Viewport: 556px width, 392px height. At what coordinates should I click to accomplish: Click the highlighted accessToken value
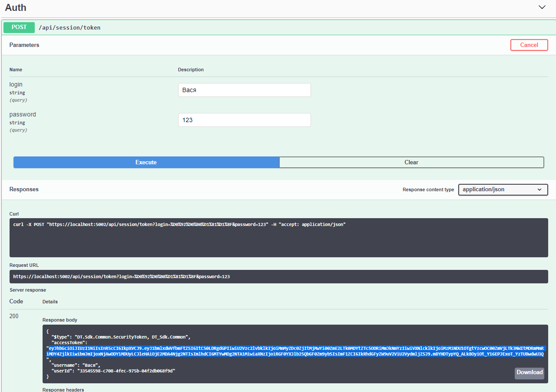[x=295, y=351]
